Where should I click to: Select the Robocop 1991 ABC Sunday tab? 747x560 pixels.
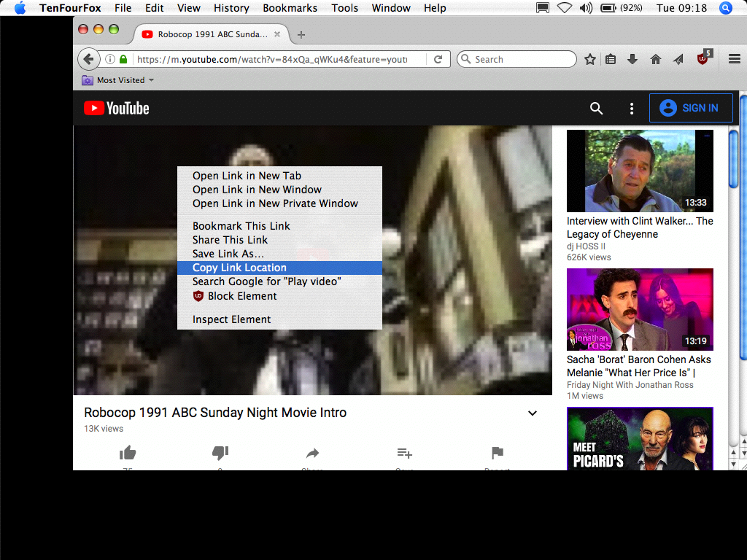click(x=212, y=34)
